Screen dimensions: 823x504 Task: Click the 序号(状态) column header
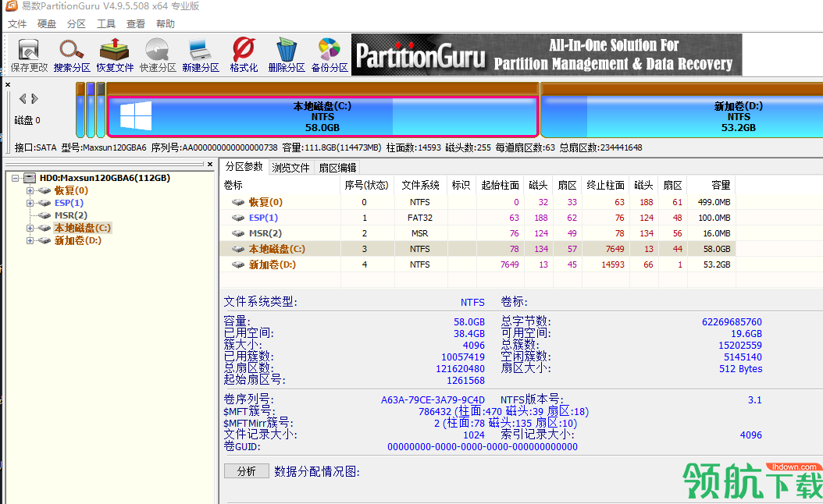tap(366, 185)
